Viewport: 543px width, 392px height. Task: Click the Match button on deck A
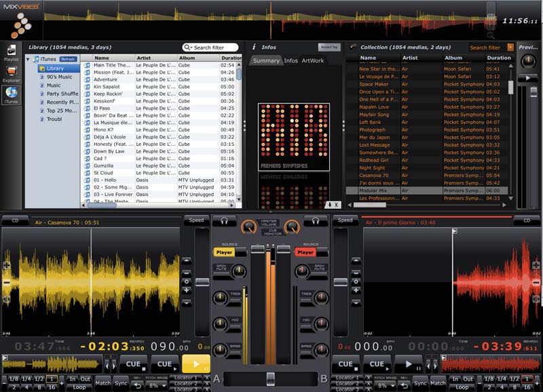[x=102, y=384]
